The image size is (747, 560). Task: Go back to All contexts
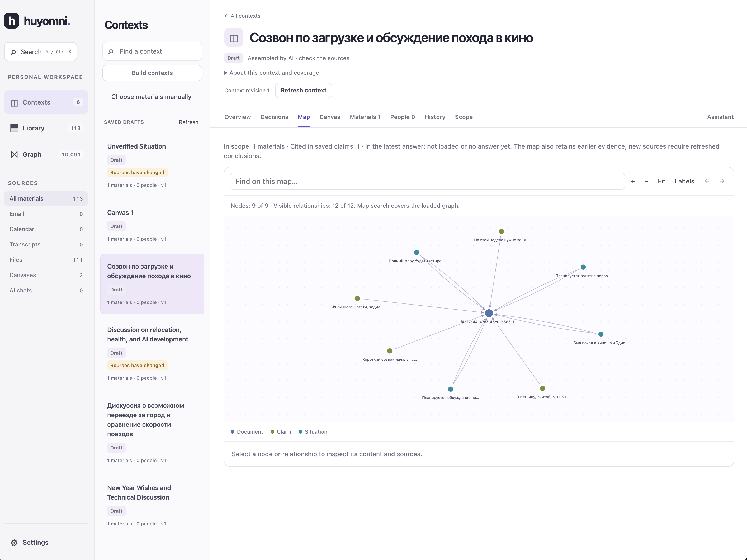click(x=242, y=16)
